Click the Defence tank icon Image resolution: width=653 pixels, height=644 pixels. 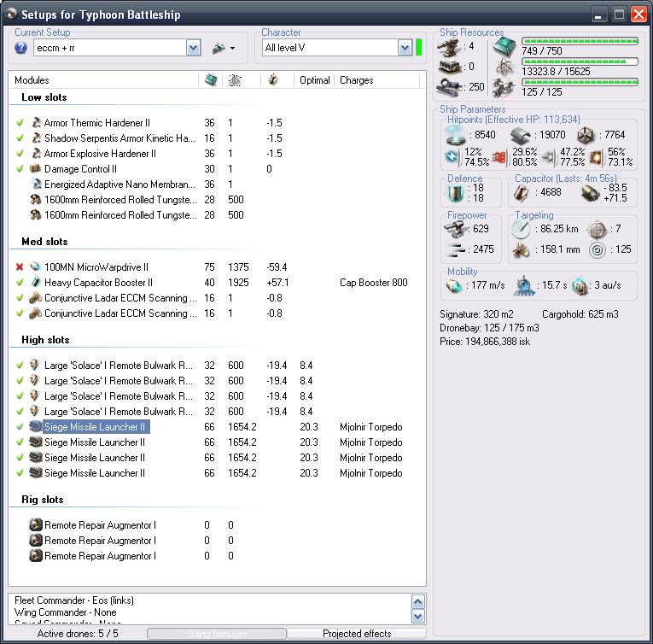[x=455, y=193]
